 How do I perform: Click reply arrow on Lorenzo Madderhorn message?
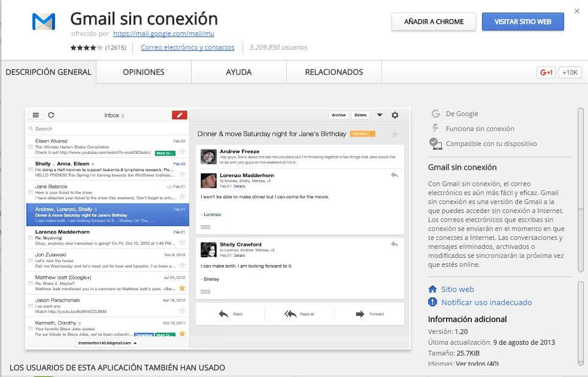click(394, 175)
